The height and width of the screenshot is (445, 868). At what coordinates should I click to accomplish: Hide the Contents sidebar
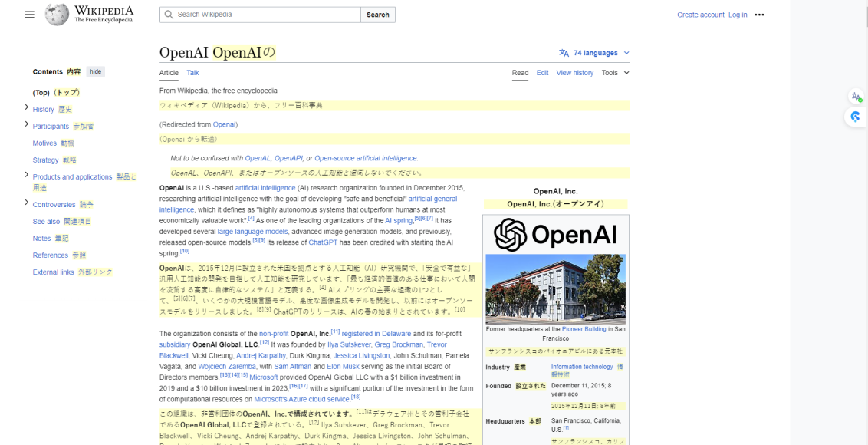(96, 71)
